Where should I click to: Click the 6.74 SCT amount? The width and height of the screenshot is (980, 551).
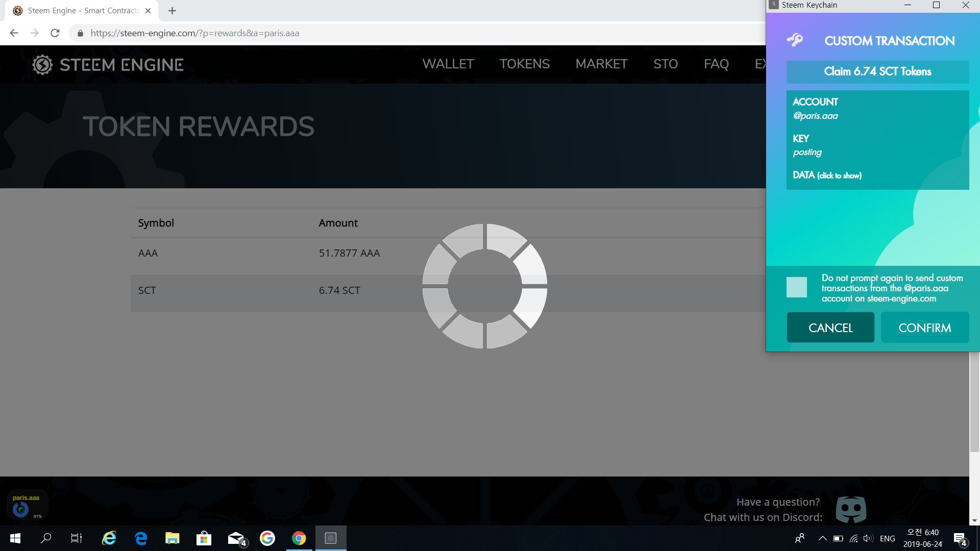(339, 290)
